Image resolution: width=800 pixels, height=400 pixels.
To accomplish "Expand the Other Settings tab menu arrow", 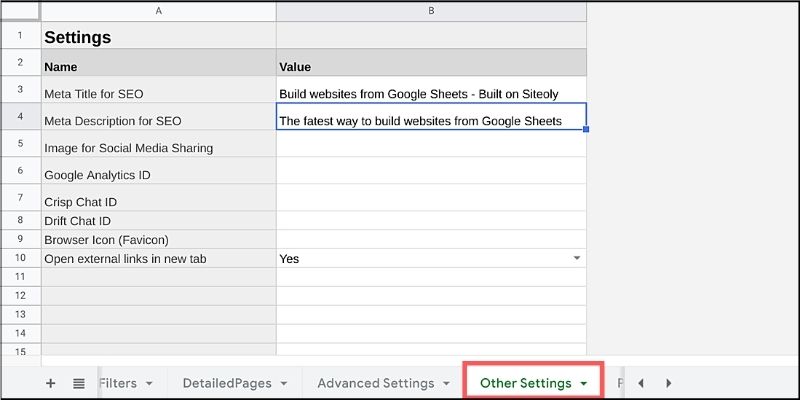I will (583, 383).
